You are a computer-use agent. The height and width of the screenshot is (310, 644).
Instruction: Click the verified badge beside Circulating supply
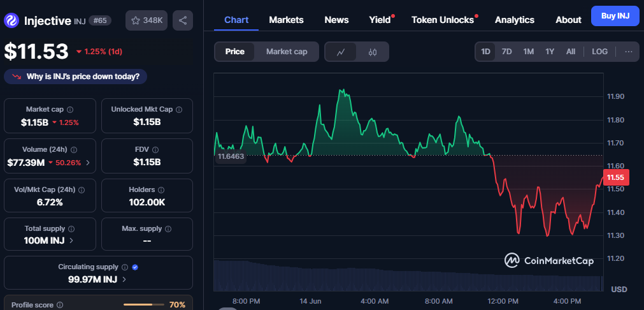135,267
